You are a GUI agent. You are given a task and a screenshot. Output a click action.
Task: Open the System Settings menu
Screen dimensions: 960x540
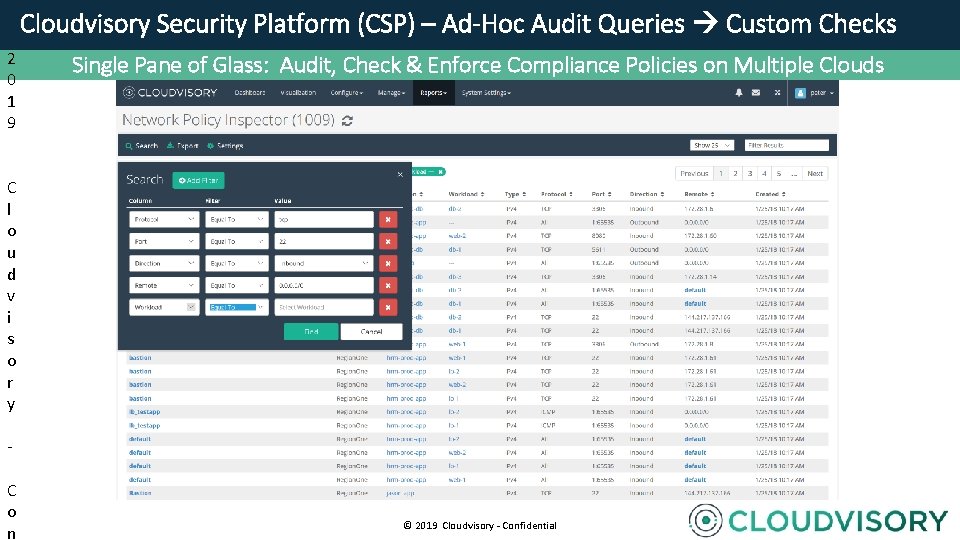point(486,92)
